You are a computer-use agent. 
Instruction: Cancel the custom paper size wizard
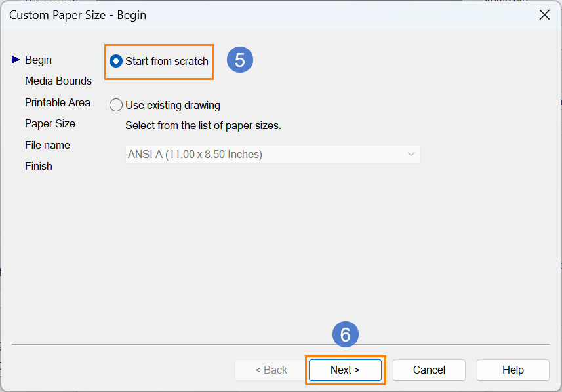pos(429,370)
